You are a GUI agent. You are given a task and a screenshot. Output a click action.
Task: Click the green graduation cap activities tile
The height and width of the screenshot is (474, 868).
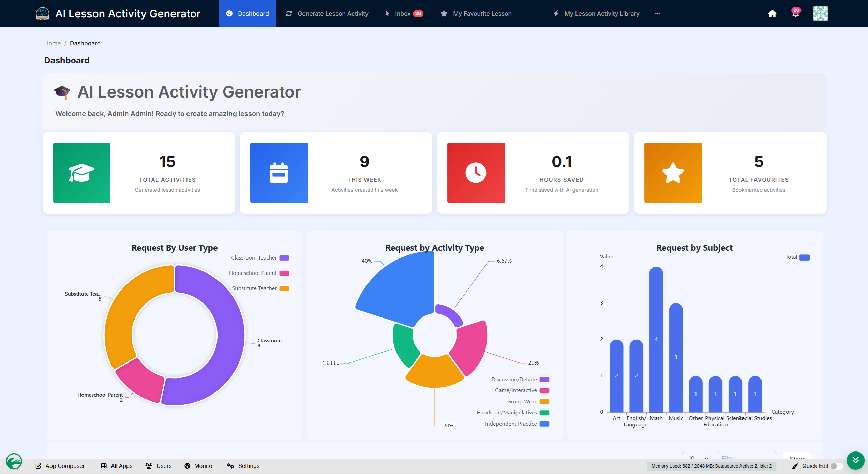[x=81, y=173]
